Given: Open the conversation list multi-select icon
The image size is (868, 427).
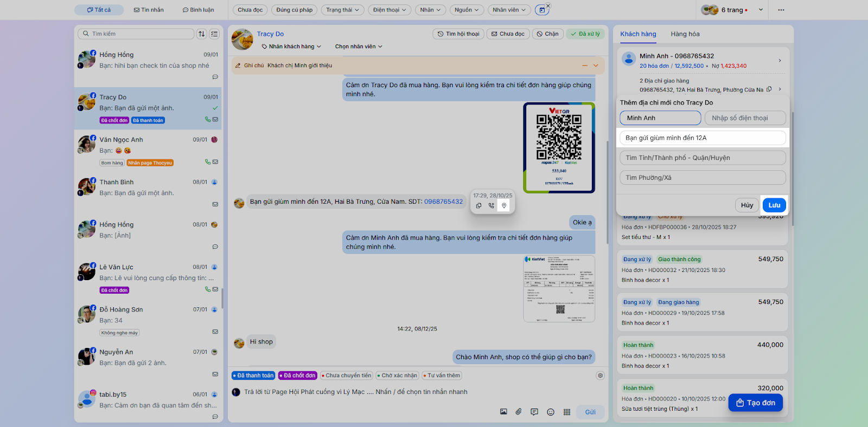Looking at the screenshot, I should 214,34.
